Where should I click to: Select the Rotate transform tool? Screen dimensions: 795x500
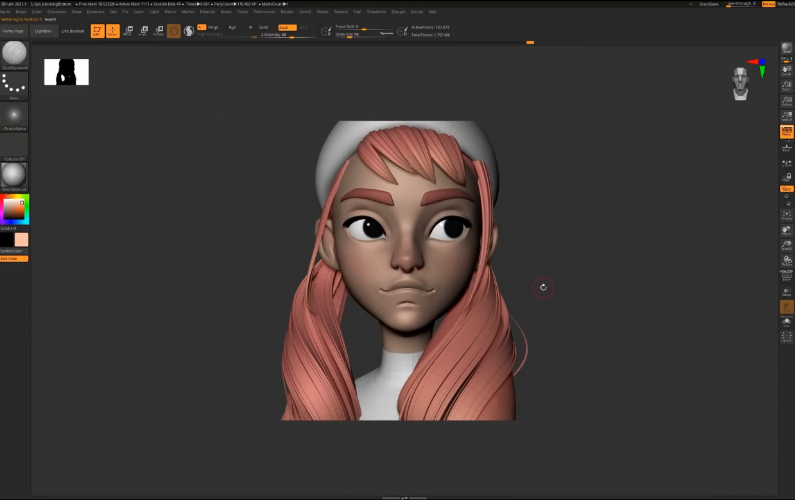click(x=158, y=31)
